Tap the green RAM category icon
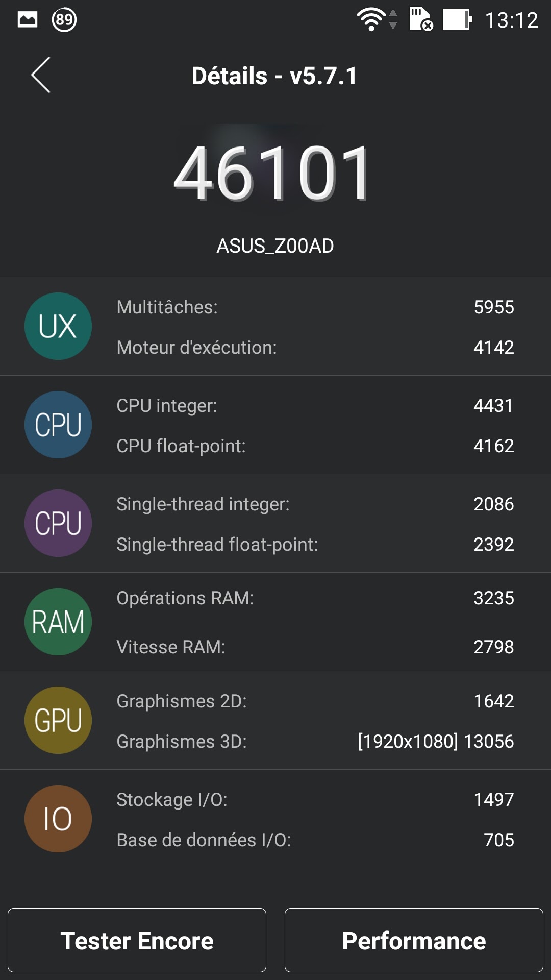 point(58,622)
